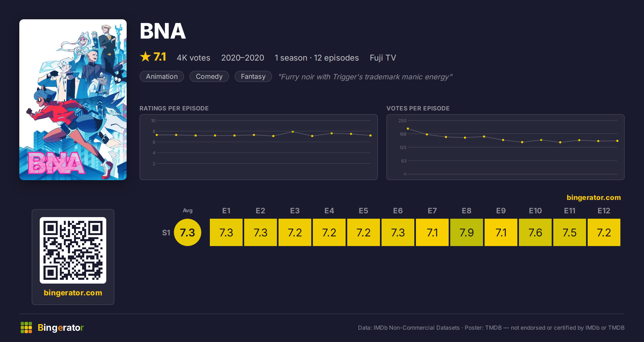
Task: Click the S1 average 7.3 circle
Action: pyautogui.click(x=188, y=232)
